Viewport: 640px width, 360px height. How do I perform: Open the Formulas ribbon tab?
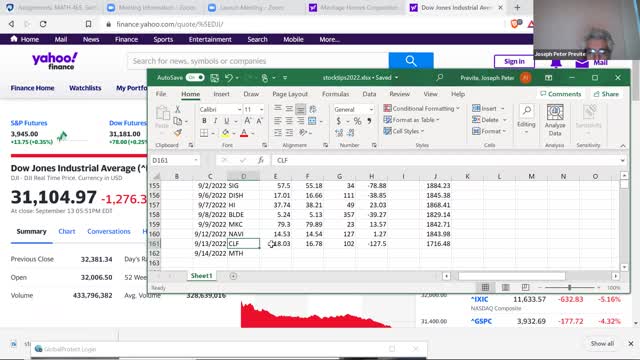336,94
